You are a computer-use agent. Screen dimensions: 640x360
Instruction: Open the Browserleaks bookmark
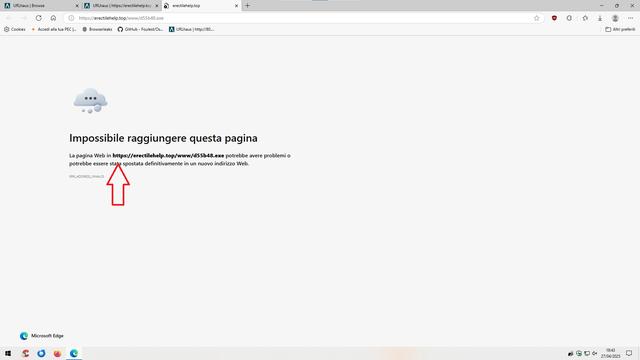click(x=97, y=29)
